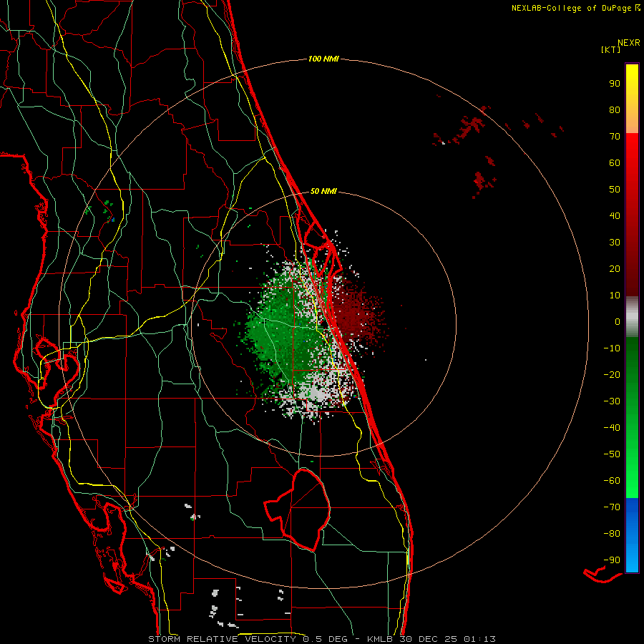The height and width of the screenshot is (644, 644).
Task: Click the positive 90 value on the velocity scale
Action: point(615,84)
